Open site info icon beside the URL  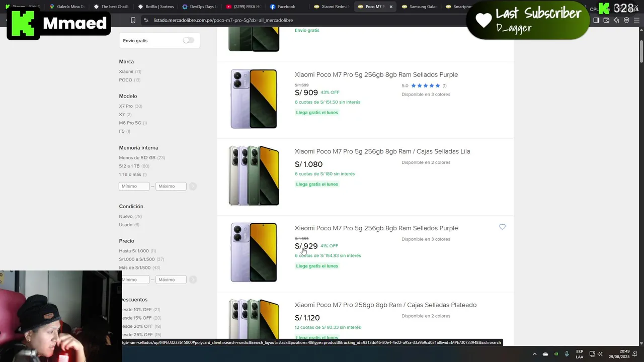[146, 20]
